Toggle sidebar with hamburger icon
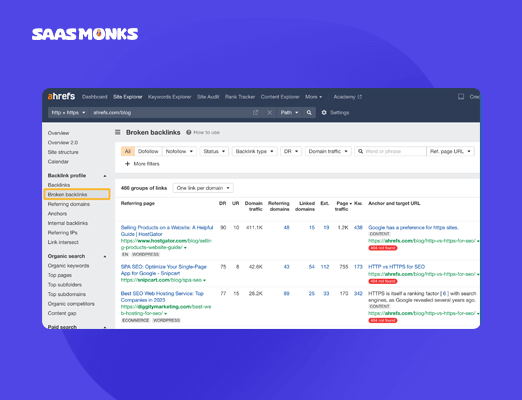This screenshot has height=400, width=522. [118, 132]
